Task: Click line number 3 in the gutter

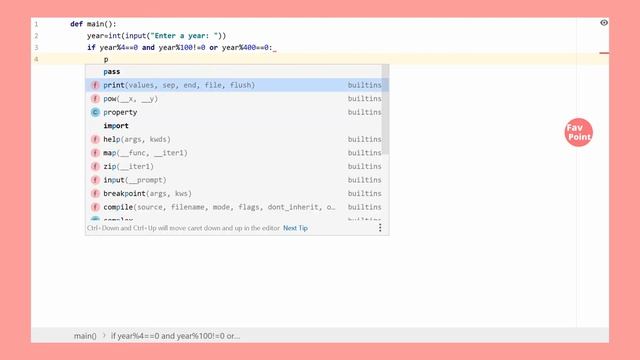Action: (x=36, y=47)
